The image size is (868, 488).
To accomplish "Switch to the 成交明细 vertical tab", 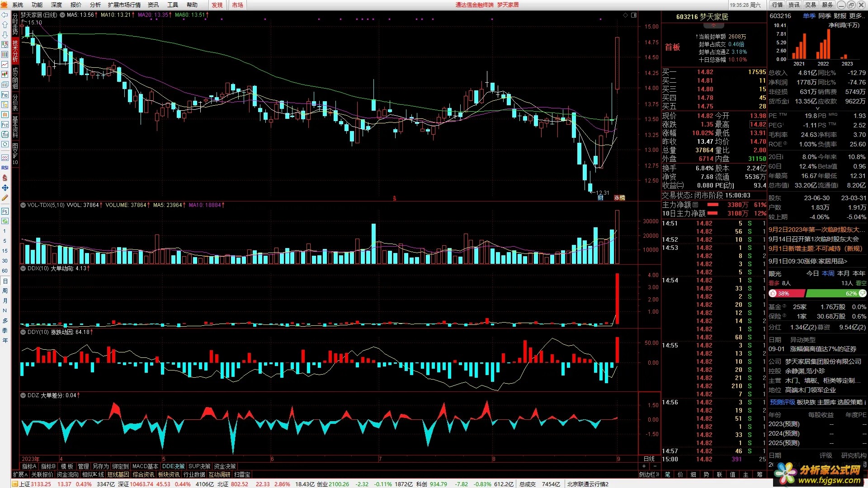I will coord(15,78).
